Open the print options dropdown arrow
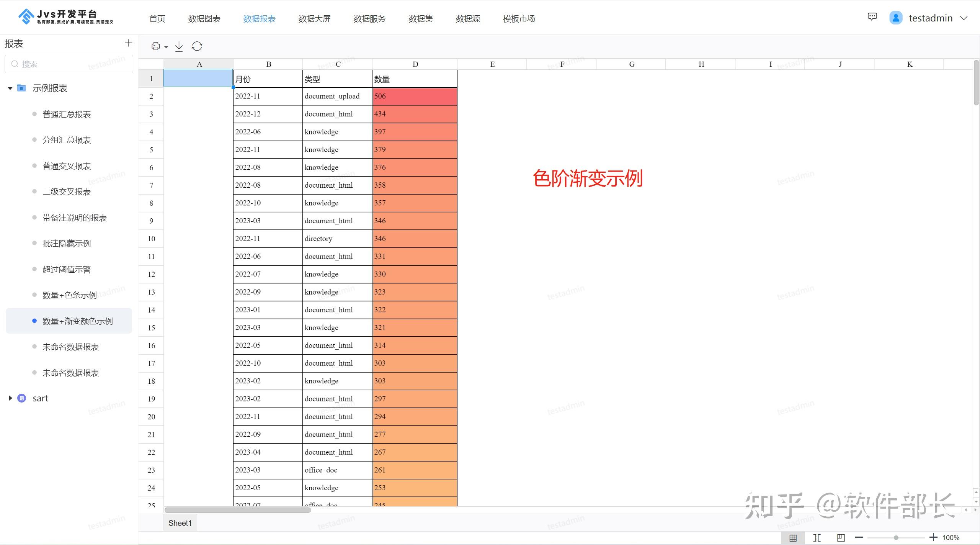The image size is (980, 545). pyautogui.click(x=165, y=47)
